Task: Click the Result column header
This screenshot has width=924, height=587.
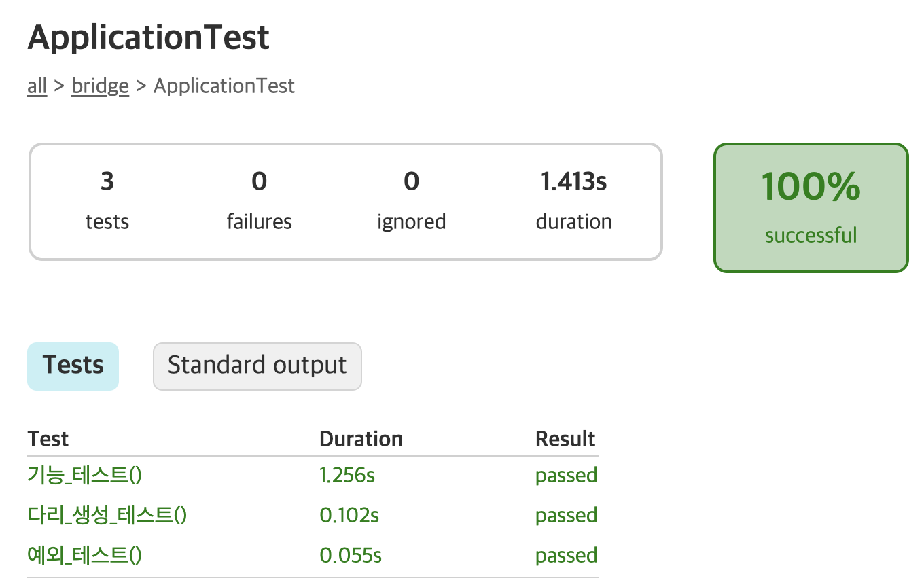Action: 565,439
